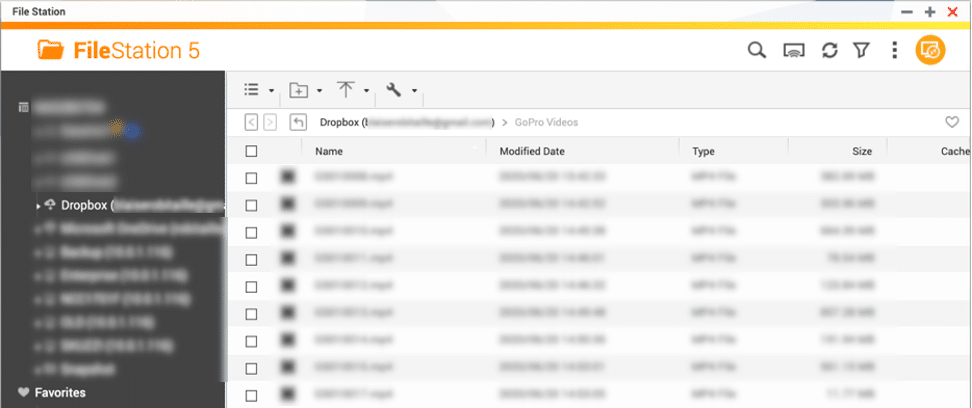Click the list view mode icon
972x408 pixels.
click(x=251, y=90)
